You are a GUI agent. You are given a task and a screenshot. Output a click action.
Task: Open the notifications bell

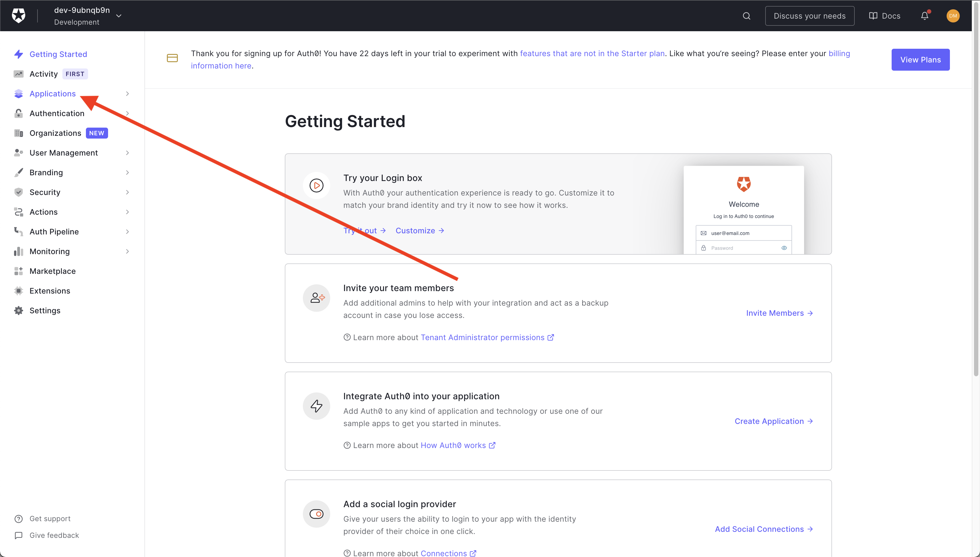924,16
